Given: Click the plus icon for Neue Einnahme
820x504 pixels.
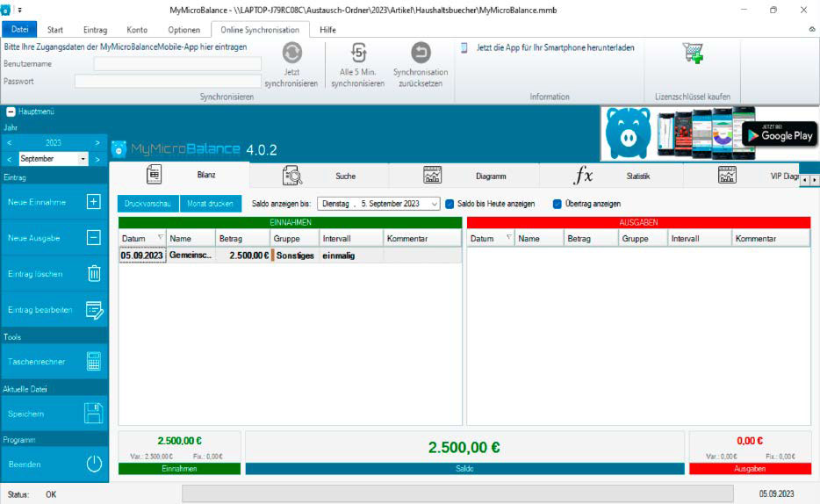Looking at the screenshot, I should 94,202.
